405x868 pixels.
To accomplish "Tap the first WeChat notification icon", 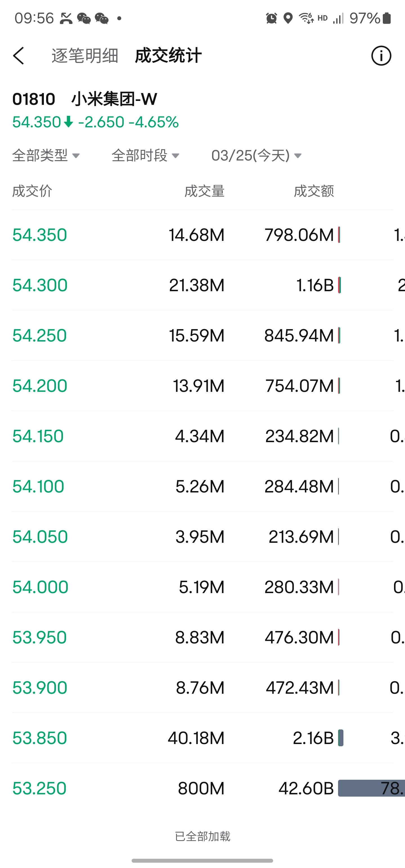I will coord(84,18).
